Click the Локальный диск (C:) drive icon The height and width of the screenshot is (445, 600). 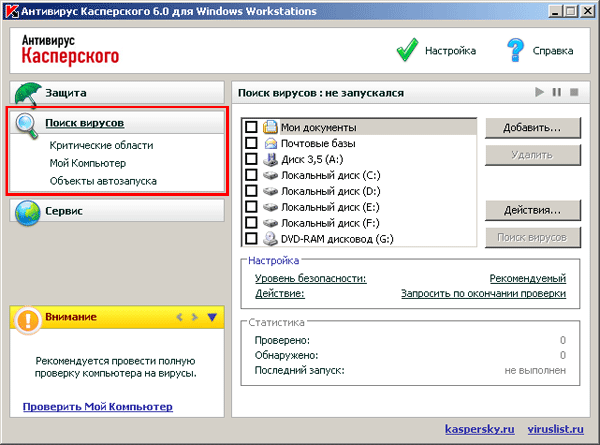pyautogui.click(x=270, y=175)
